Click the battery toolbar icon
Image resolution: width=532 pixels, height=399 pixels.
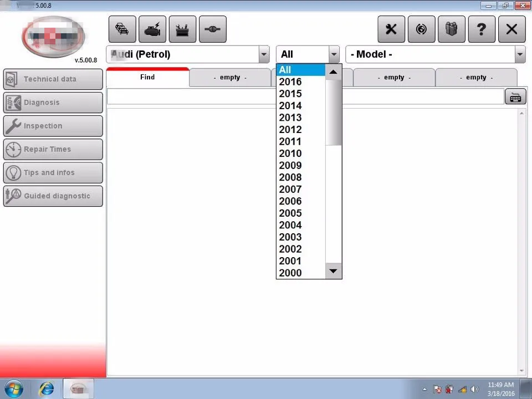coord(182,29)
